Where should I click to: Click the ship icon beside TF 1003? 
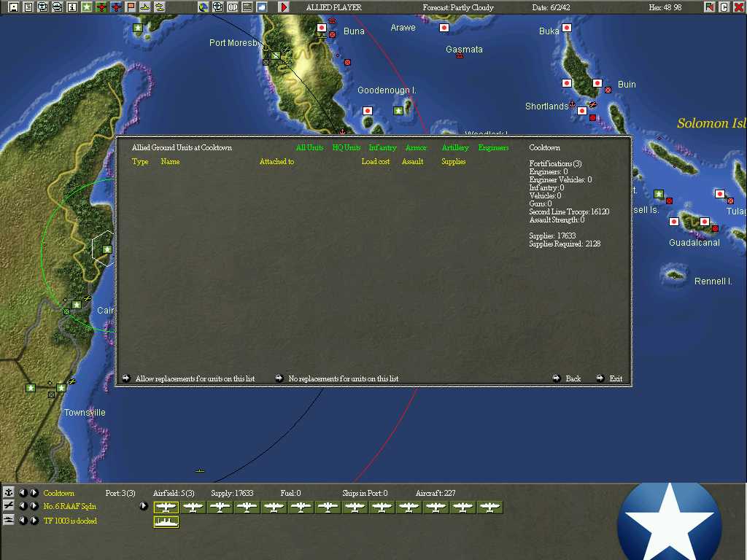[x=8, y=520]
